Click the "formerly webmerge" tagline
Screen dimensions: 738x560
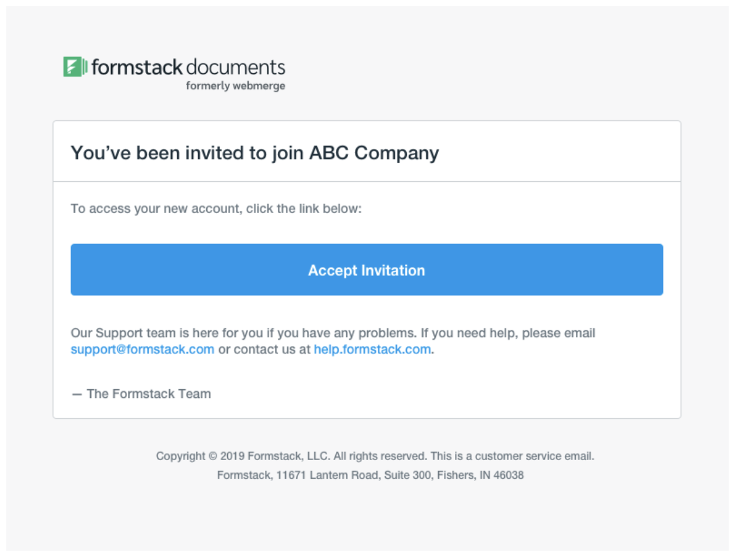coord(235,86)
